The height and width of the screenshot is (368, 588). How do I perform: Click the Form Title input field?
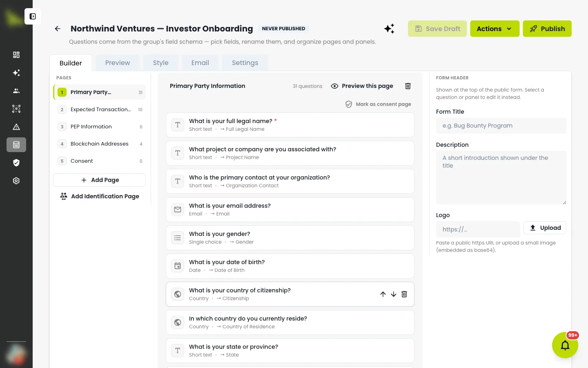point(501,126)
